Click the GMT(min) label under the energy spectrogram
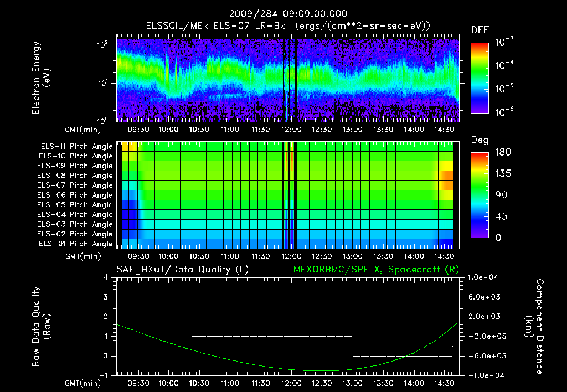 pos(83,130)
